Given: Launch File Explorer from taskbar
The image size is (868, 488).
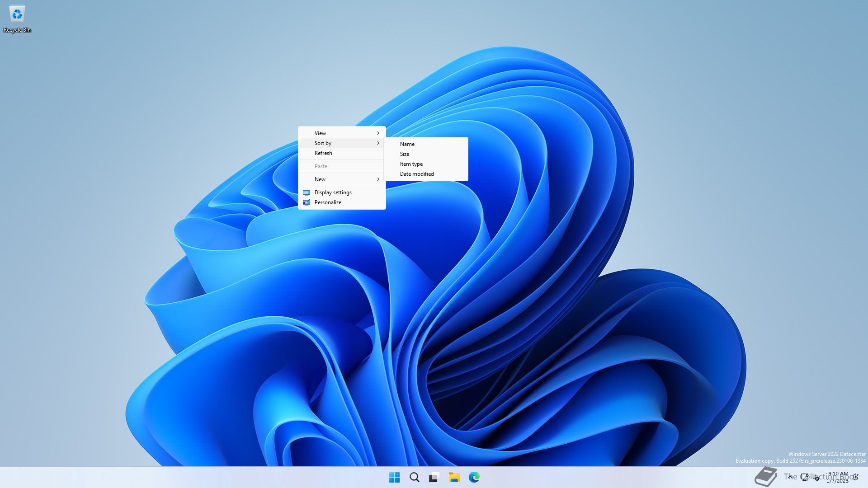Looking at the screenshot, I should (454, 477).
